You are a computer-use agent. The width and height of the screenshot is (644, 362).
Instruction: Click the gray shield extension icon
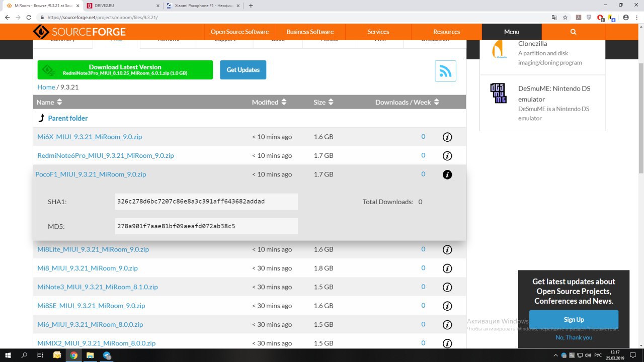click(x=589, y=17)
